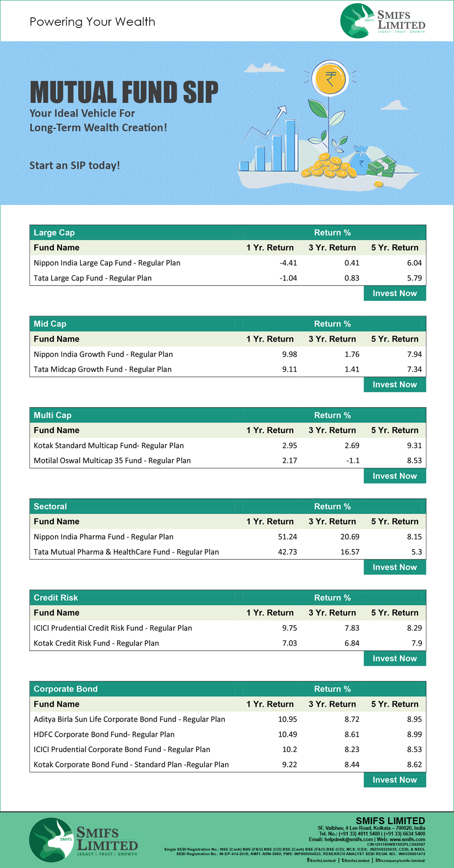Select the HDFC Corporate Bond Fund row

228,734
